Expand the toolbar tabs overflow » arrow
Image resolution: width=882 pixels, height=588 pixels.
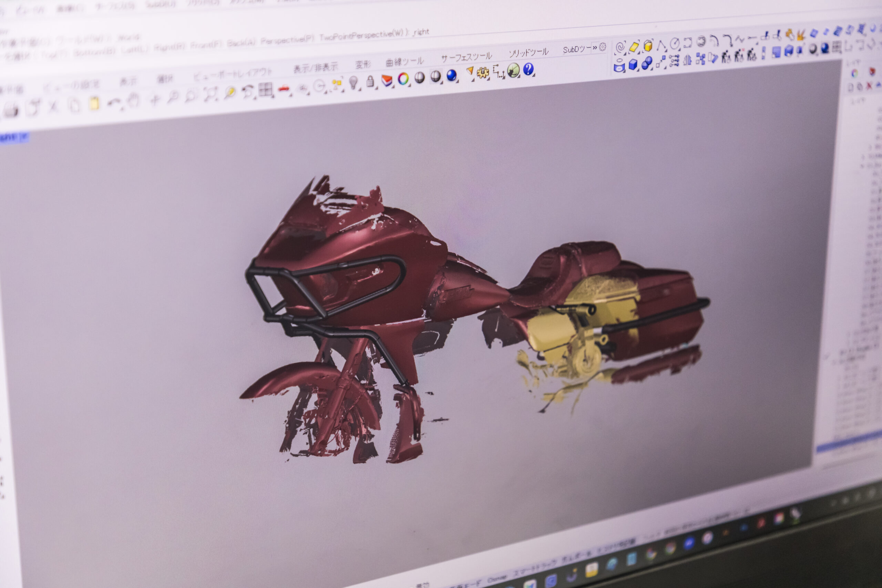click(x=594, y=48)
